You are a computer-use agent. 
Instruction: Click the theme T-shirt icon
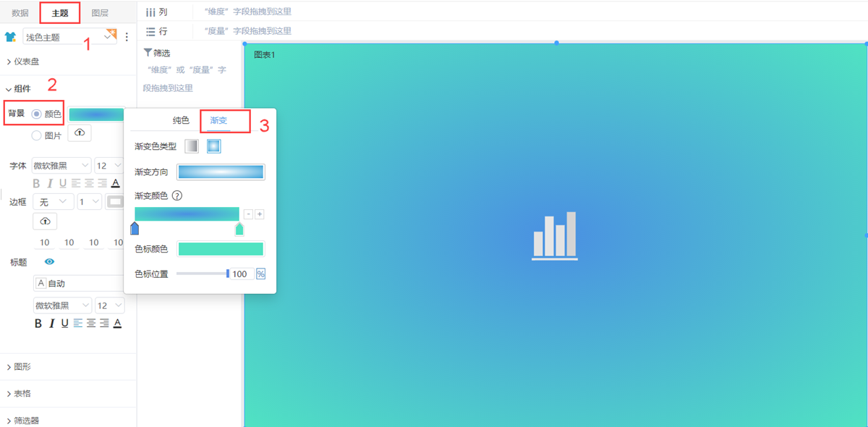(10, 37)
